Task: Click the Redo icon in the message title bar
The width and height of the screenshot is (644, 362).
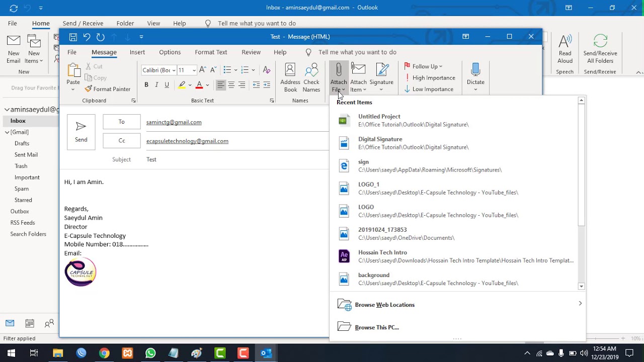Action: (101, 37)
